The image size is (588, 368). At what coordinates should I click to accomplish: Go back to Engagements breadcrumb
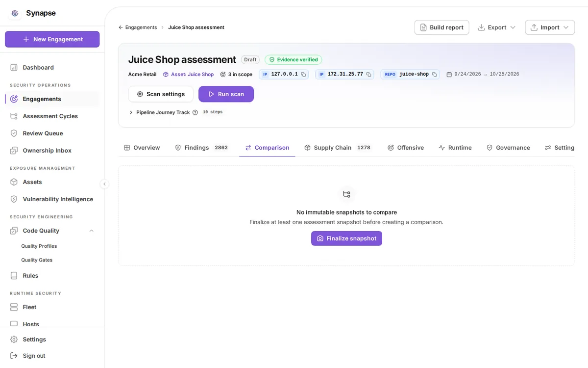coord(138,27)
